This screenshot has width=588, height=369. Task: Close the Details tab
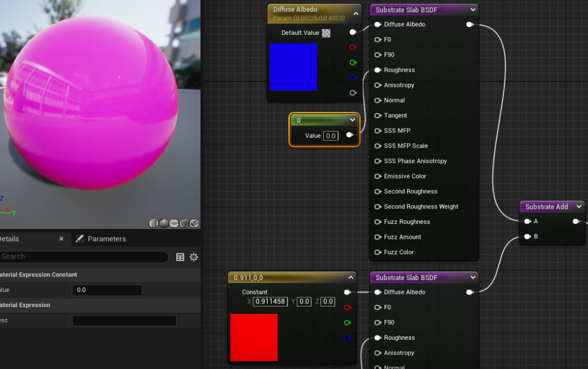click(x=61, y=239)
